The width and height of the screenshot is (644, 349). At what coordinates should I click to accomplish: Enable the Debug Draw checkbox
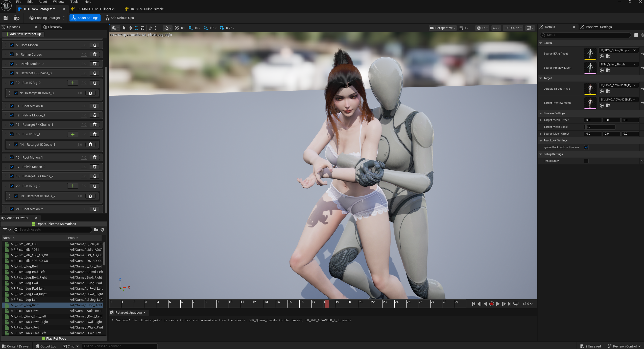click(586, 161)
